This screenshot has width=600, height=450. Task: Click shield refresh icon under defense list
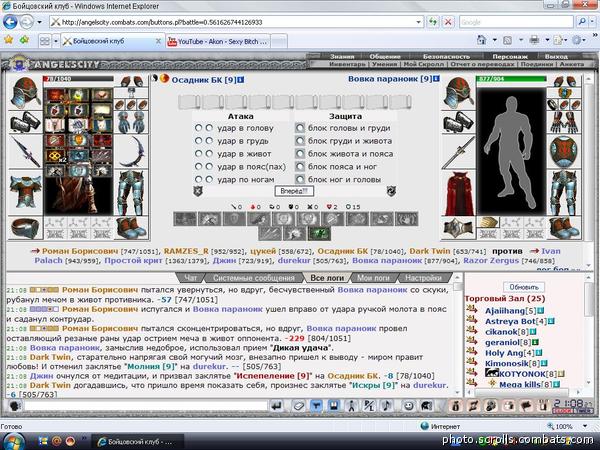pos(391,191)
